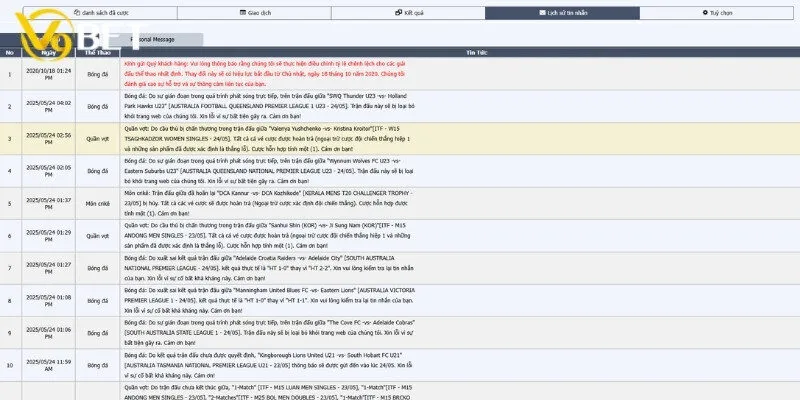Select the 'Personal Message' sub-tab
Viewport: 800px width, 400px height.
(x=153, y=38)
